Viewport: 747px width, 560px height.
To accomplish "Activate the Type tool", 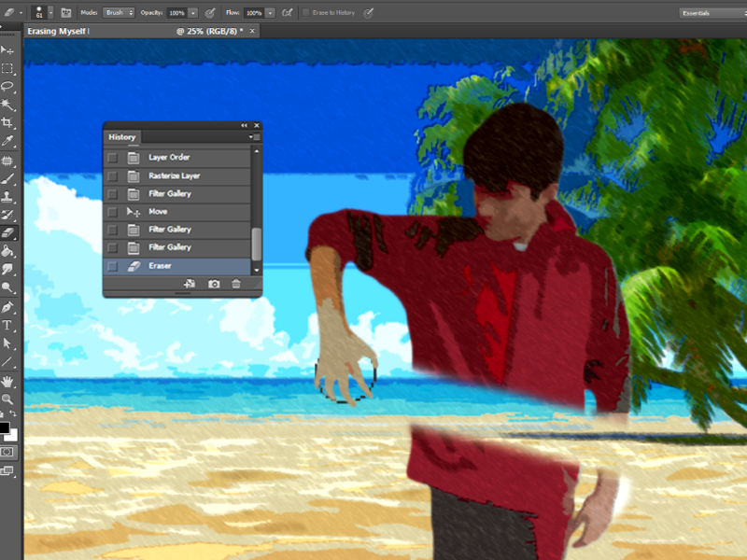I will (x=7, y=326).
